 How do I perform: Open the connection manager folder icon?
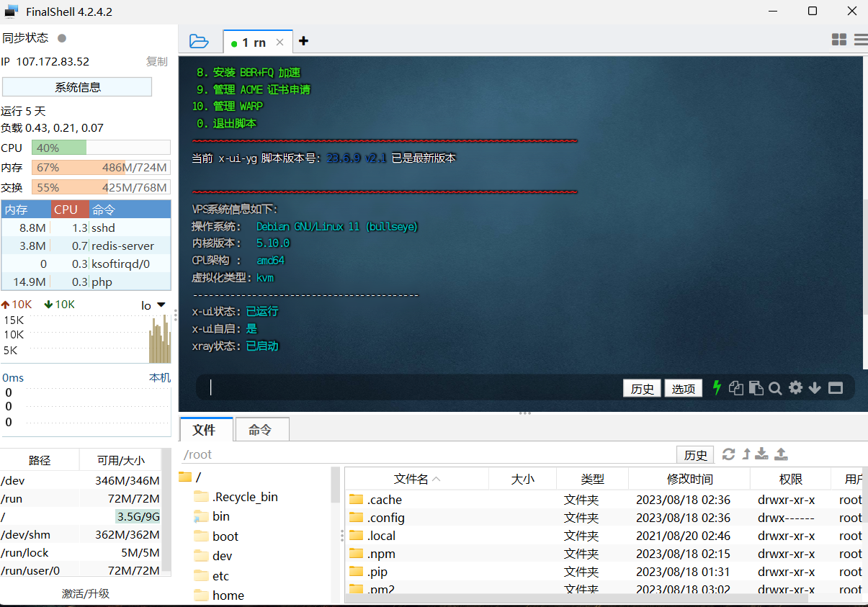click(x=199, y=41)
